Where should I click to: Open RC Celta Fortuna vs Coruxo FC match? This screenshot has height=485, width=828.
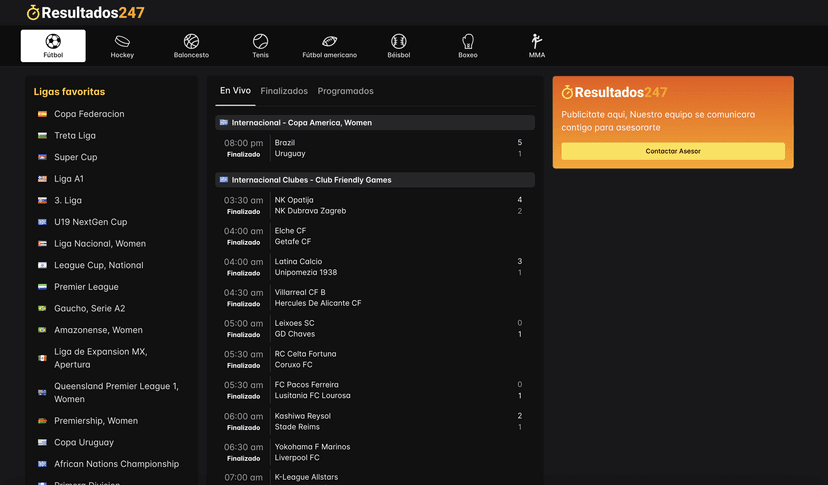pos(375,359)
